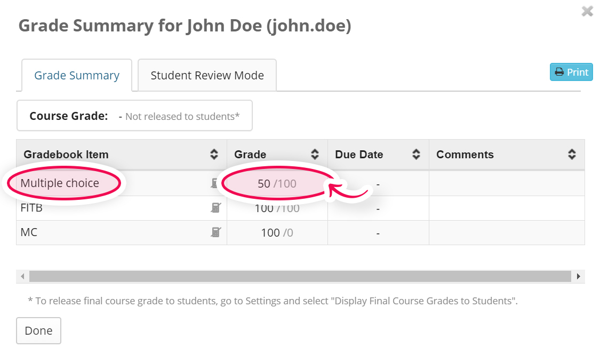This screenshot has height=364, width=600.
Task: Sort the table by Due Date arrows
Action: click(x=416, y=155)
